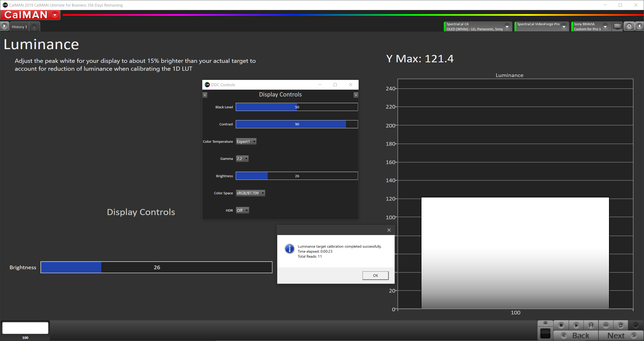Viewport: 644px width, 341px height.
Task: Adjust the large Brightness slider on main page
Action: pos(157,267)
